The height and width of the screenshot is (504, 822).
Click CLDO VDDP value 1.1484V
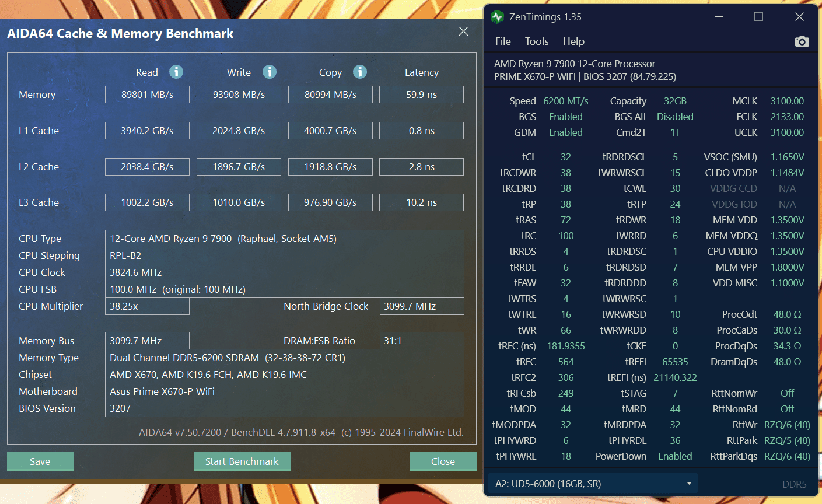point(787,173)
